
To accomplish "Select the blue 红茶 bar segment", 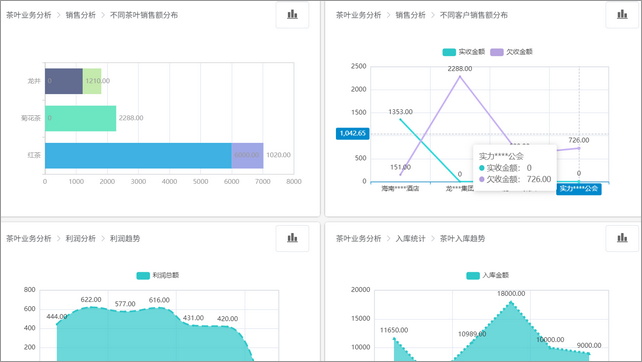I will [138, 156].
